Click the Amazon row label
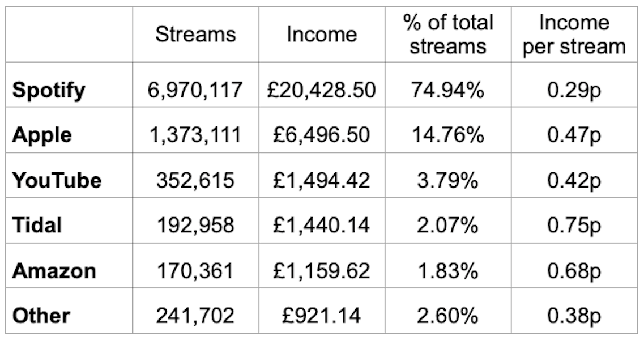This screenshot has height=340, width=644. point(54,271)
